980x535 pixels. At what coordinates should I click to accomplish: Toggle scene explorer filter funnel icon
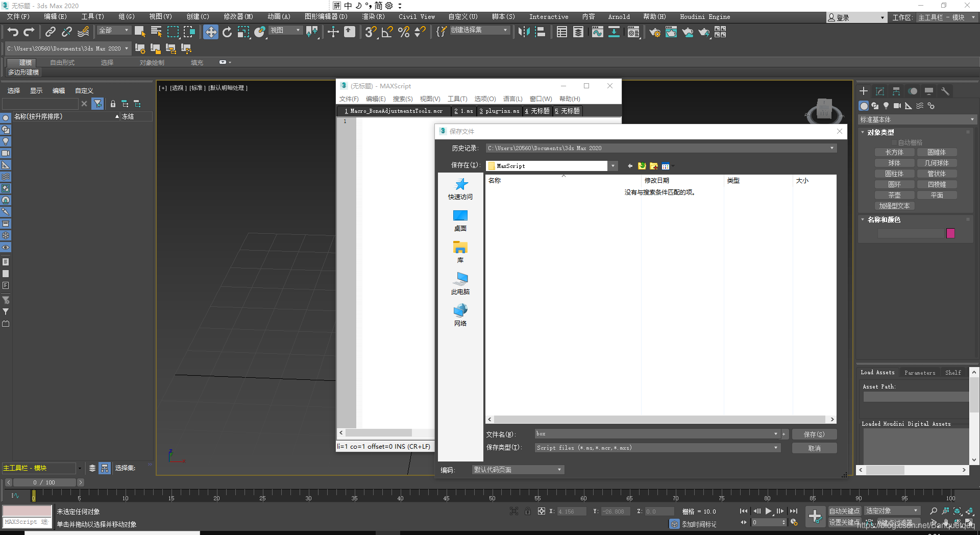pos(97,104)
